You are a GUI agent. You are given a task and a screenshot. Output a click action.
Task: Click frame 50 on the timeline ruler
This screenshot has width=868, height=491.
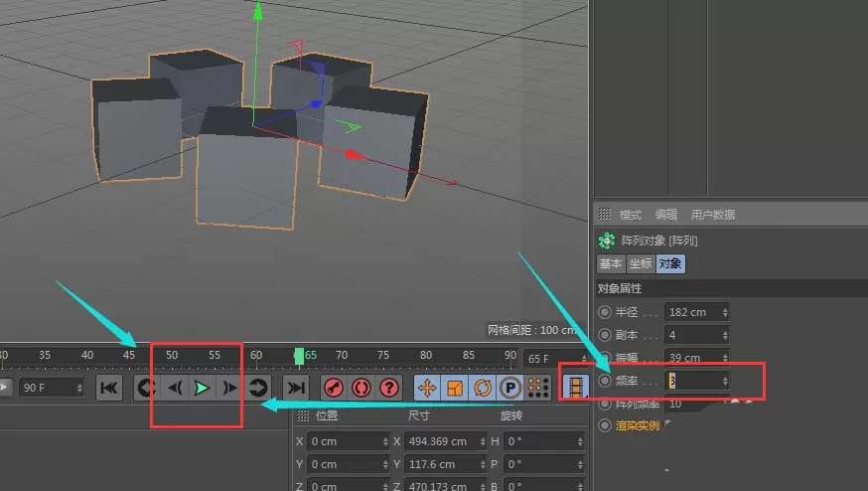[x=172, y=355]
